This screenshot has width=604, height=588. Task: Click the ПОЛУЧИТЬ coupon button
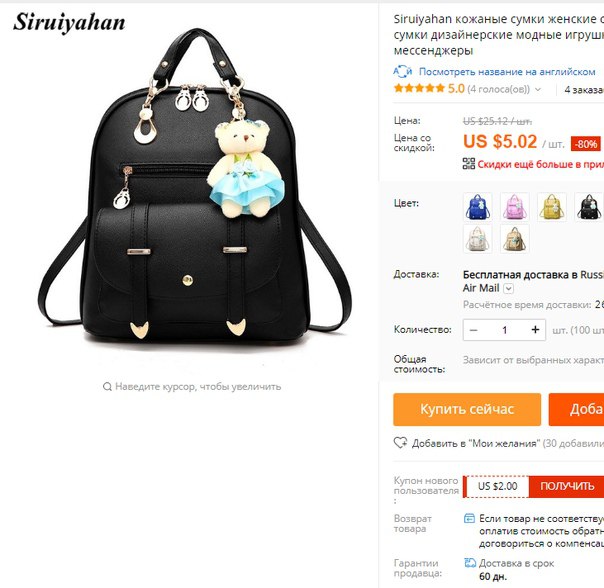(x=566, y=486)
